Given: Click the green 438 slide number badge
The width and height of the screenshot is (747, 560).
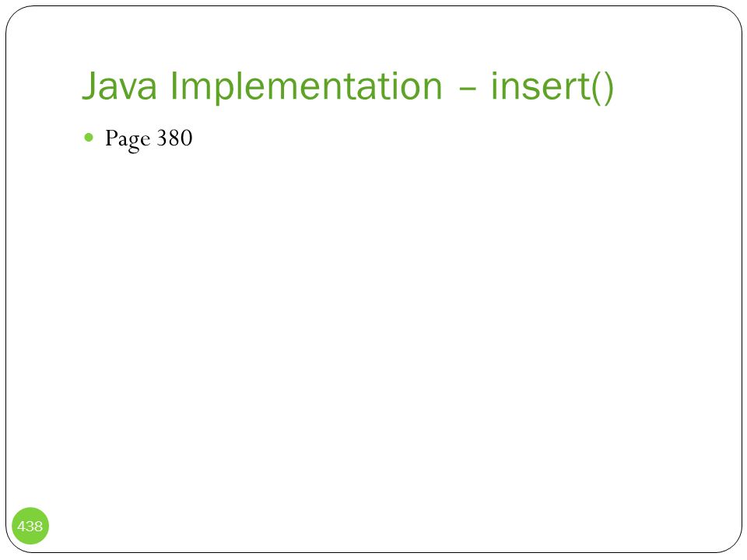Looking at the screenshot, I should coord(30,526).
